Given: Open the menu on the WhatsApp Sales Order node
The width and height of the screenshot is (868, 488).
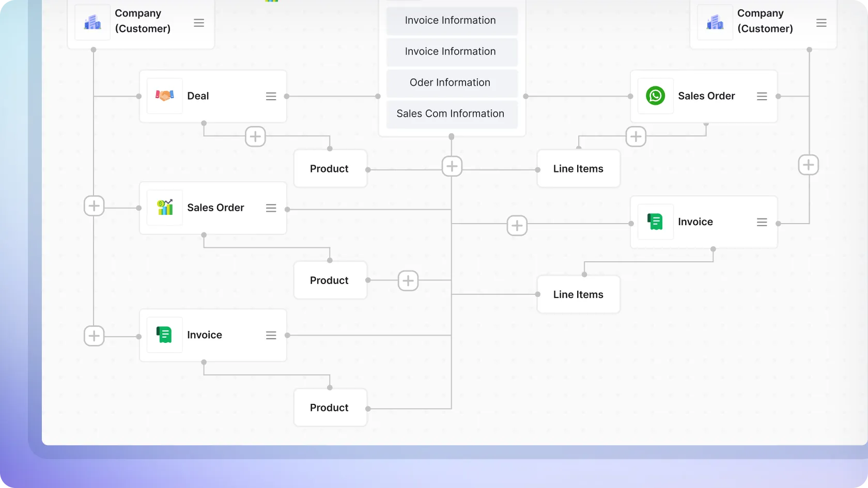Looking at the screenshot, I should [x=762, y=97].
